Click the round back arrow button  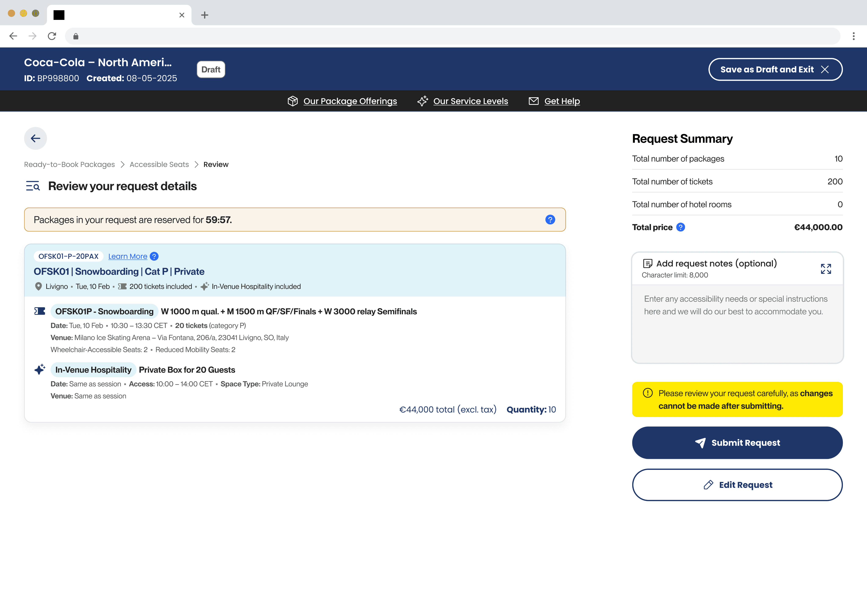click(35, 139)
